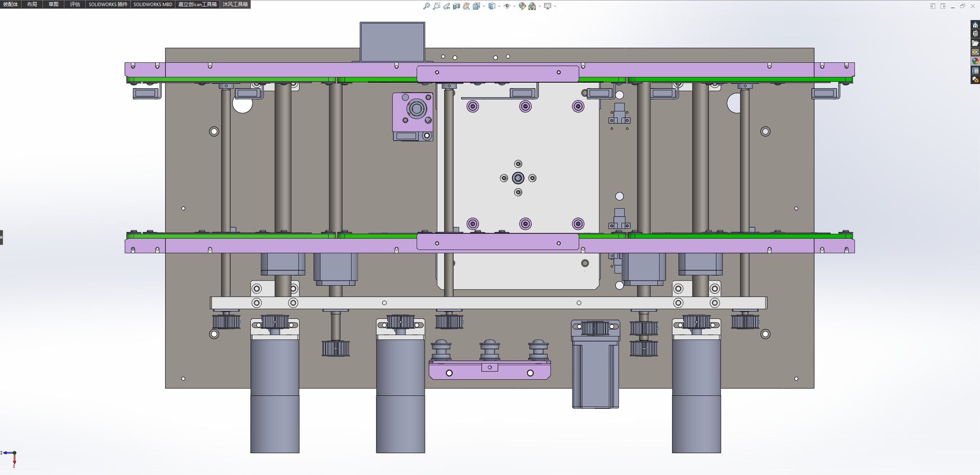
Task: Select the gray box atop the assembly
Action: click(392, 42)
